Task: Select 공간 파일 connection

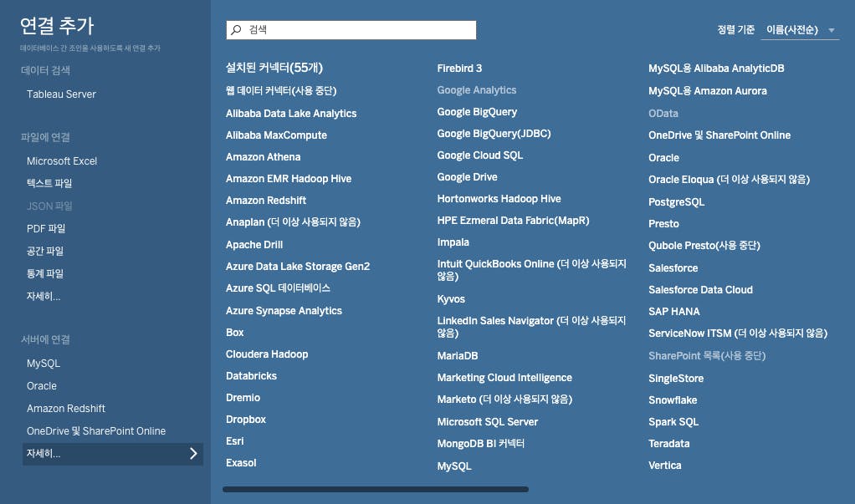Action: (x=44, y=252)
